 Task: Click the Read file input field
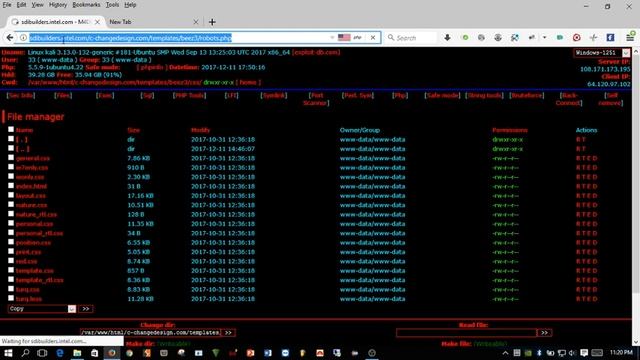[466, 333]
